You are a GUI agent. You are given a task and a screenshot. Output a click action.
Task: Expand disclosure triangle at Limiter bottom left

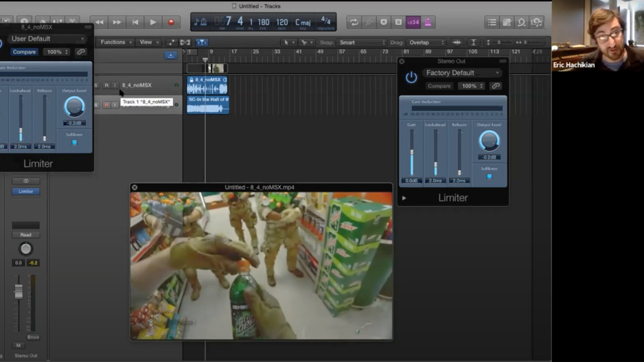click(x=404, y=199)
